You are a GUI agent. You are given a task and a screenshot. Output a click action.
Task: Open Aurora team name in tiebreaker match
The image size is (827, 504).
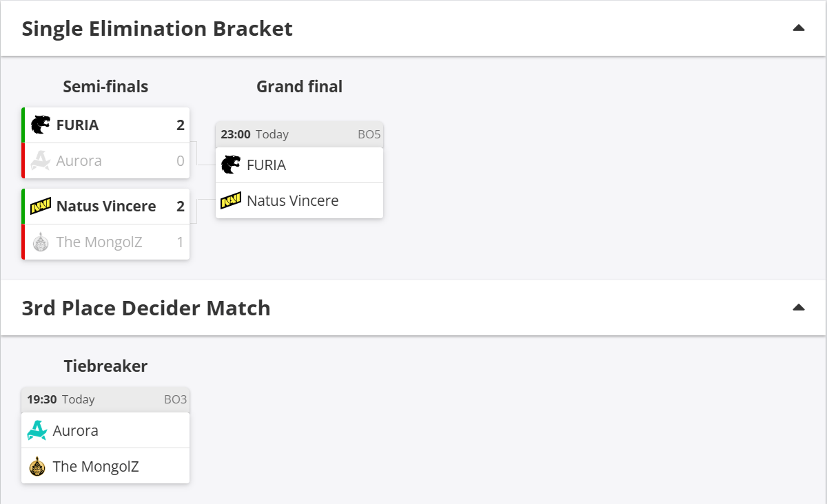pos(75,431)
